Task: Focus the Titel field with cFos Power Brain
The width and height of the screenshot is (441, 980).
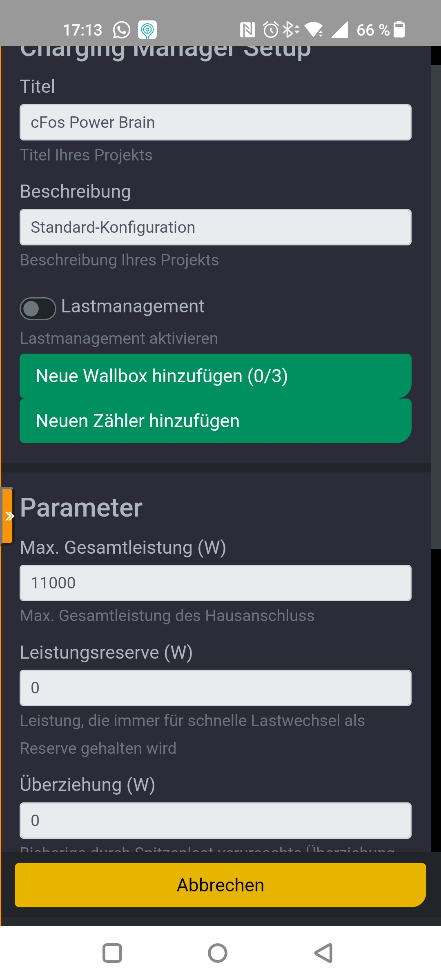Action: [216, 122]
